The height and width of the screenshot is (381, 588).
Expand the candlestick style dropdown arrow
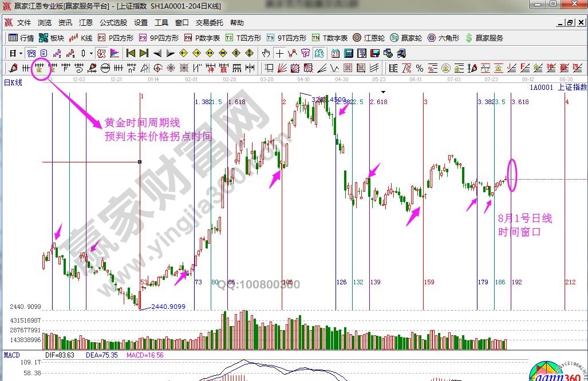coord(92,54)
